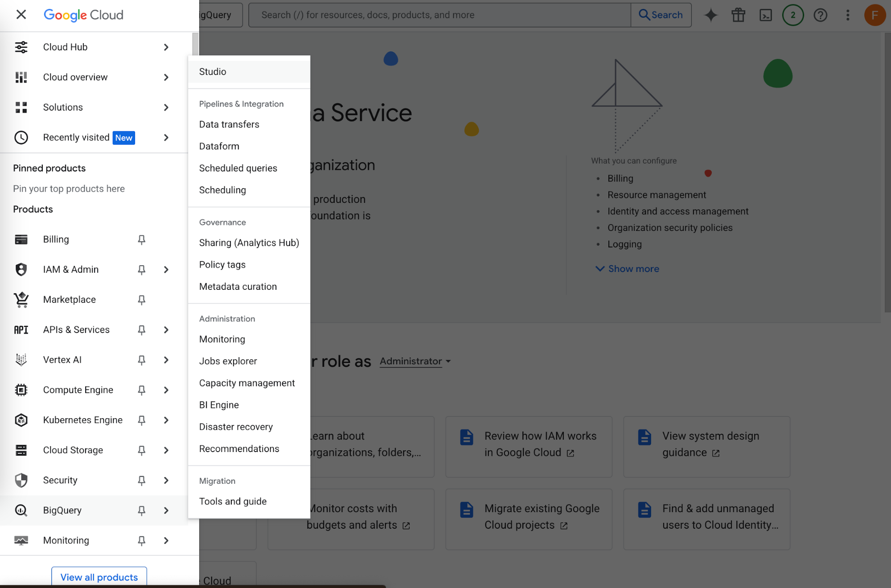Pin the Marketplace product
Image resolution: width=891 pixels, height=588 pixels.
tap(141, 300)
